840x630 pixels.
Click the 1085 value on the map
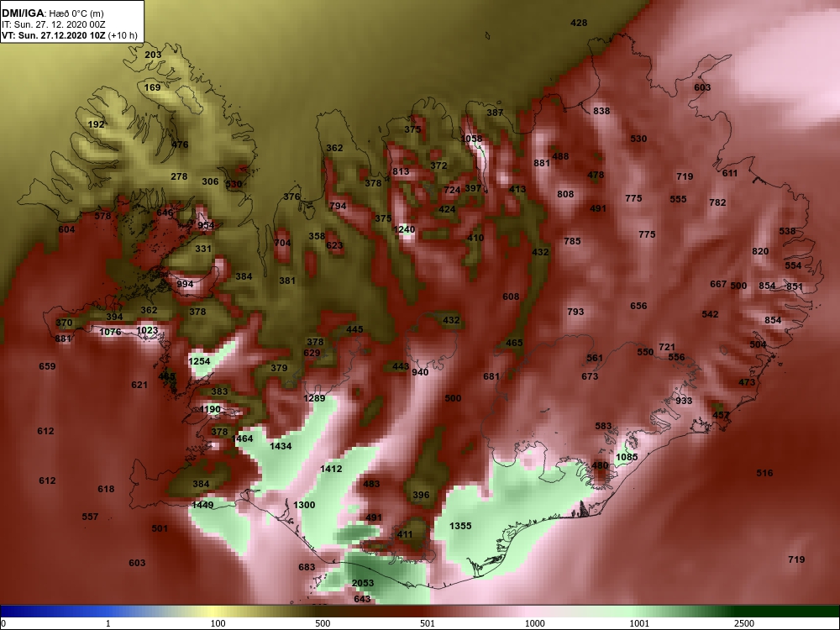(627, 458)
